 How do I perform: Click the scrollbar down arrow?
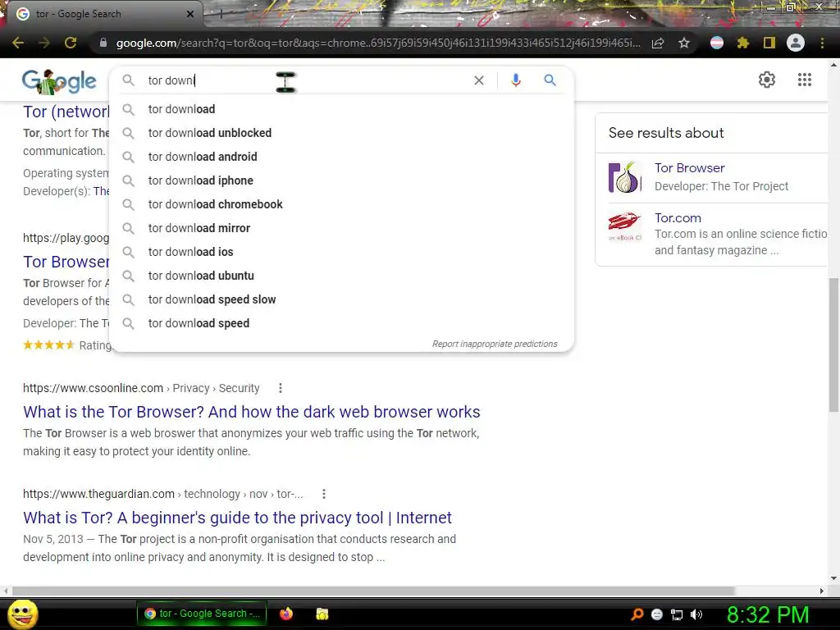[833, 578]
